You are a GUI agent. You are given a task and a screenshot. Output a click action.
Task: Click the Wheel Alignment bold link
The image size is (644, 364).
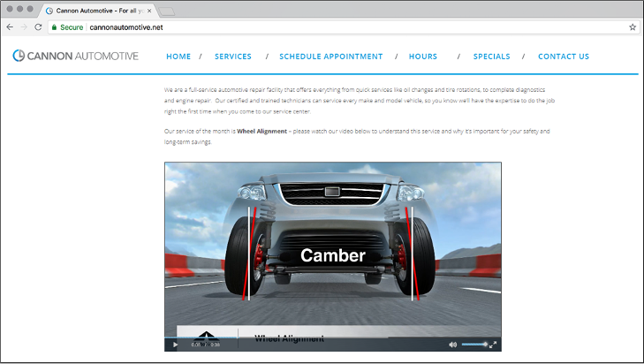[x=261, y=131]
